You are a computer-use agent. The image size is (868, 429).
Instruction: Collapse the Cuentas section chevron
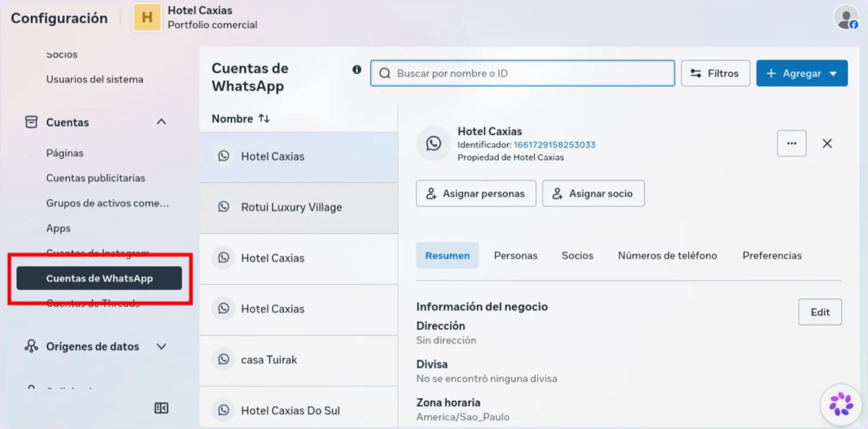pos(162,122)
